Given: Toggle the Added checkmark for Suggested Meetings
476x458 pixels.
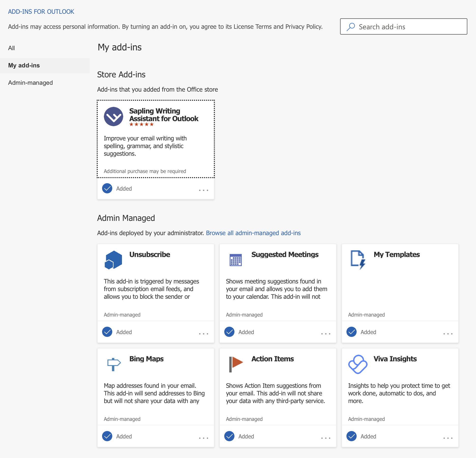Looking at the screenshot, I should click(229, 332).
